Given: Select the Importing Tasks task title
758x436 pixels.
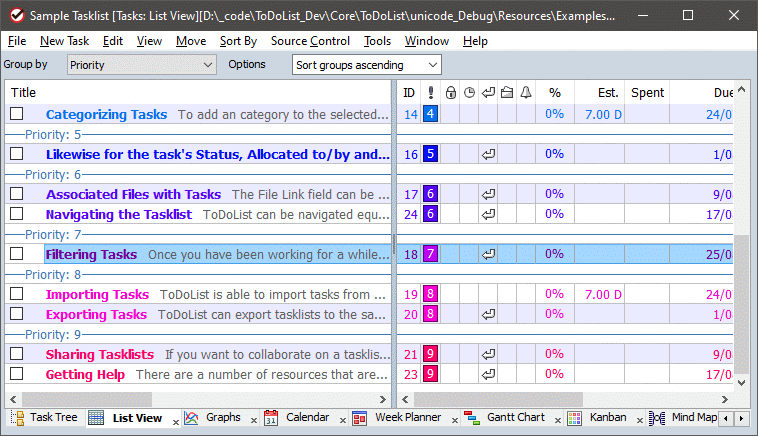Looking at the screenshot, I should click(97, 294).
